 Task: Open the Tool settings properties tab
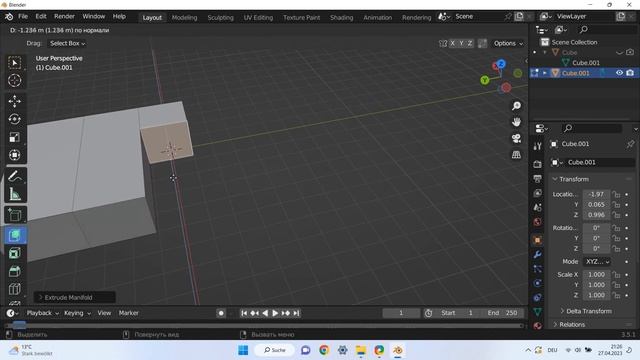pyautogui.click(x=538, y=147)
